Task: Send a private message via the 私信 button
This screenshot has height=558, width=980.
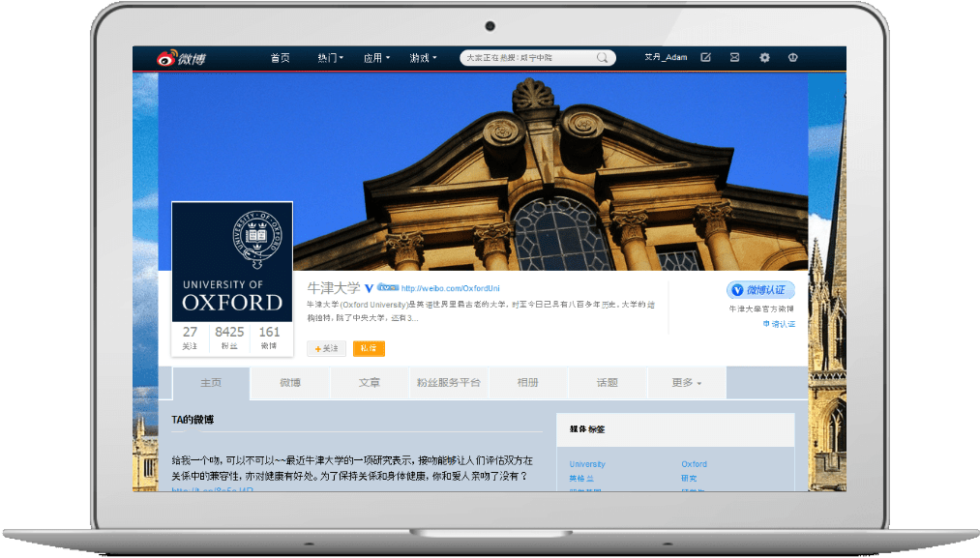Action: tap(369, 348)
